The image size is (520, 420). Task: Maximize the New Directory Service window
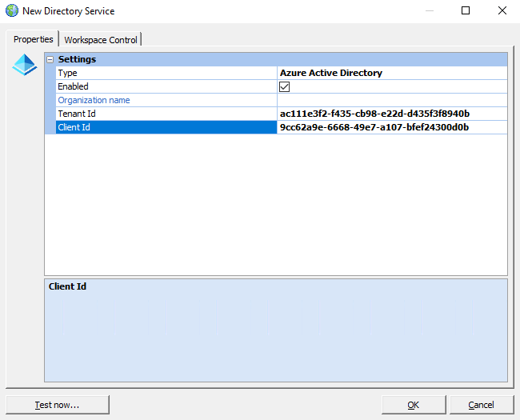[x=466, y=11]
